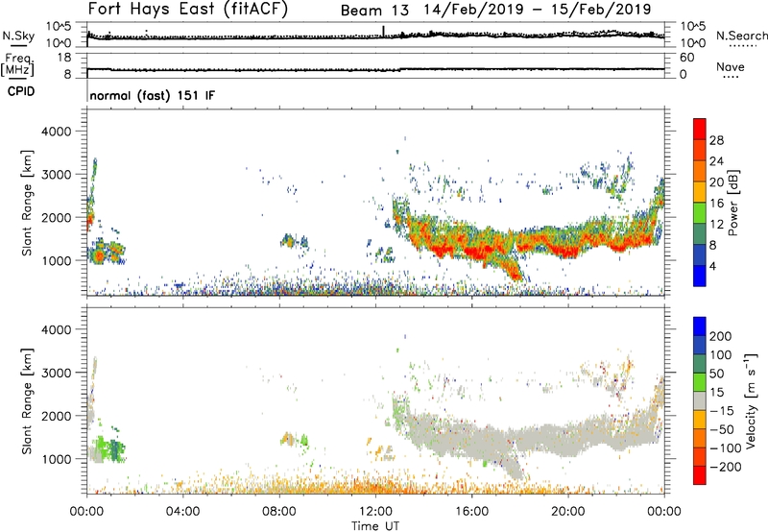Click the '20:00' time tick label
This screenshot has height=532, width=768.
[x=567, y=512]
